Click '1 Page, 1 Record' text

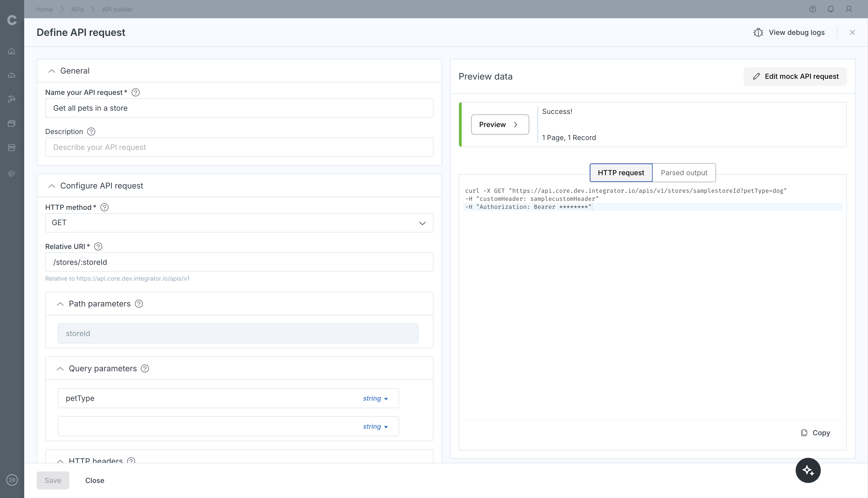(569, 138)
